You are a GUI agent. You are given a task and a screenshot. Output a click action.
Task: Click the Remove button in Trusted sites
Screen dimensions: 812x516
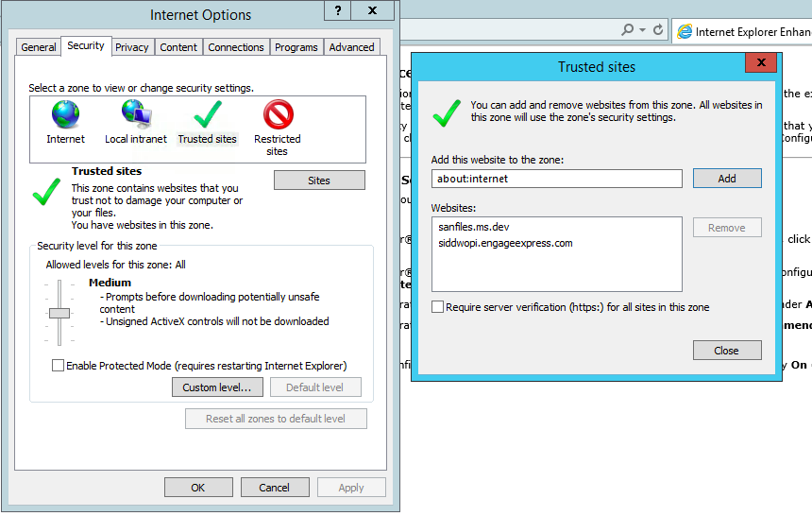[x=727, y=228]
